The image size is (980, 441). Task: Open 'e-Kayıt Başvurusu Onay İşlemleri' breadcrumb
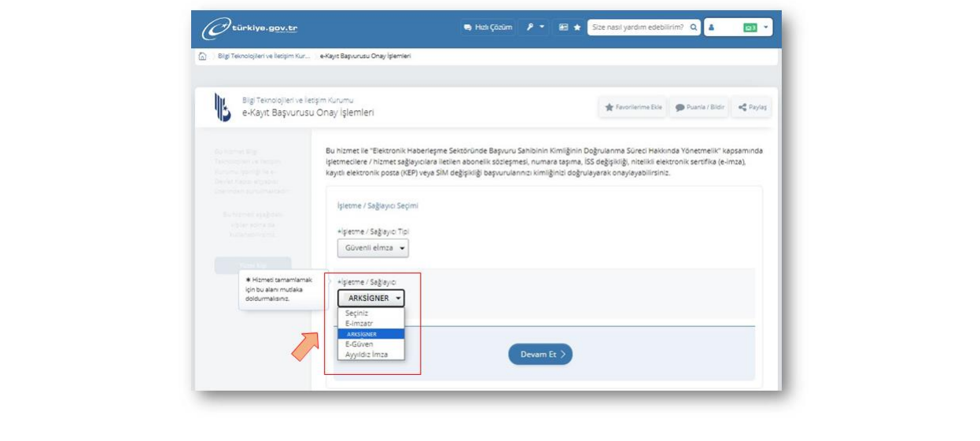click(x=366, y=57)
